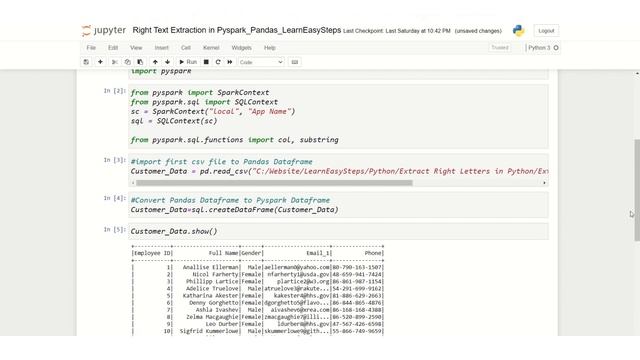Interrupt the kernel with stop icon
The image size is (640, 360).
coord(206,62)
